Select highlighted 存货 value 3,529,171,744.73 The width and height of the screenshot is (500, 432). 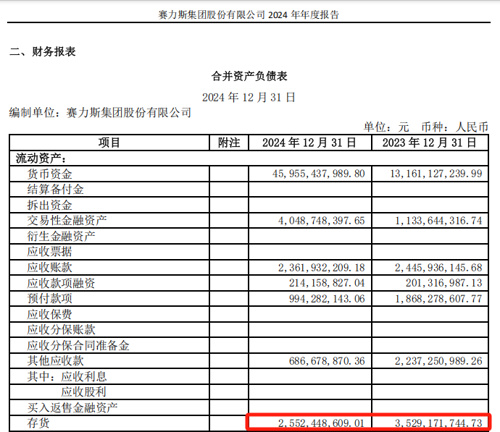point(439,423)
